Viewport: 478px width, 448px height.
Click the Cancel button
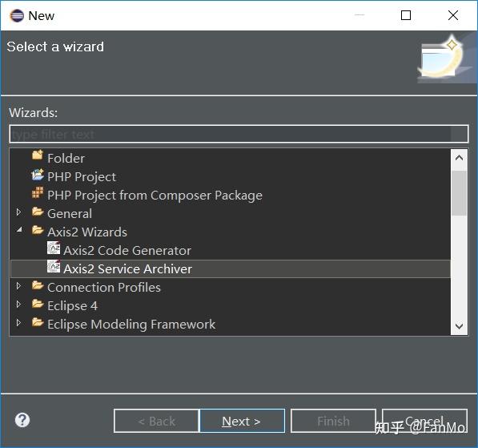pos(424,421)
